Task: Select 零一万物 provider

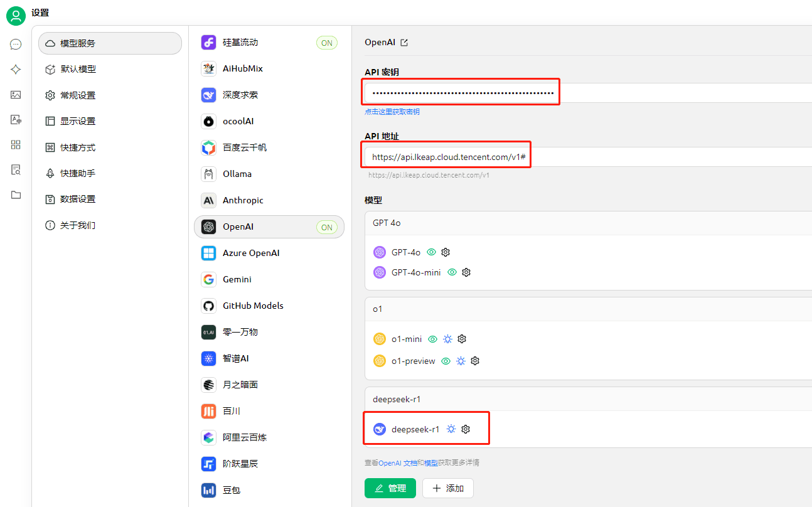Action: pos(269,332)
